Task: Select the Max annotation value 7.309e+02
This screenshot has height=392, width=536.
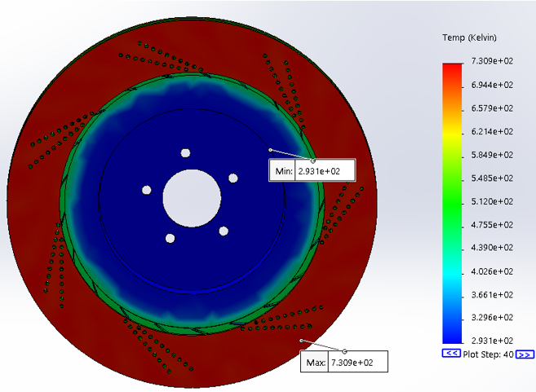Action: pos(352,363)
